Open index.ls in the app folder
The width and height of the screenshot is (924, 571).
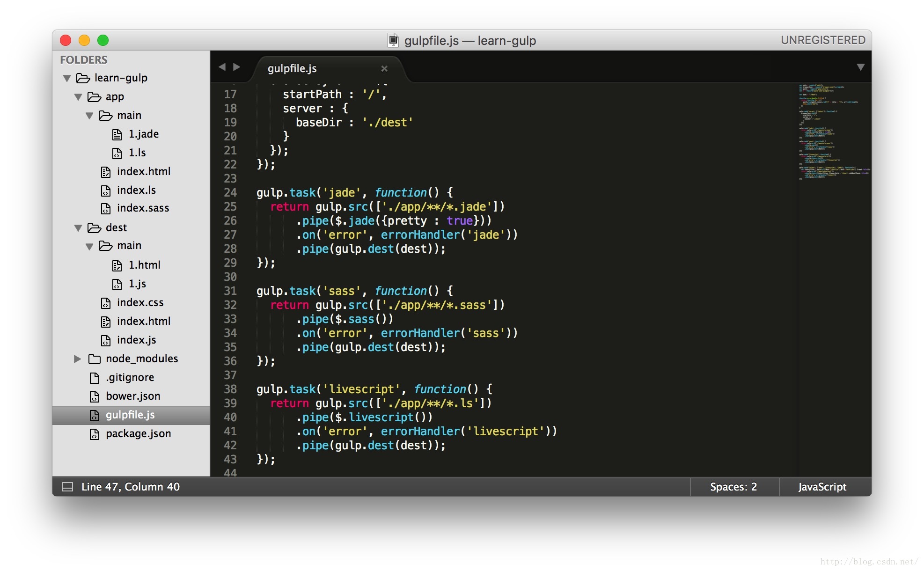pyautogui.click(x=136, y=190)
